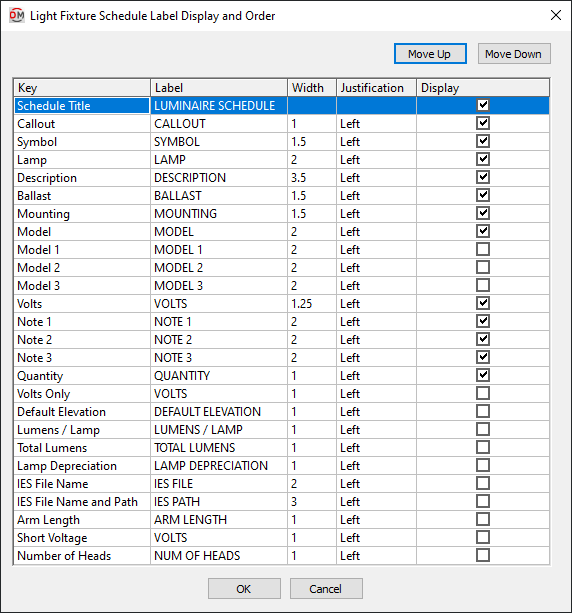
Task: Check the Display box for Total Lumens
Action: 483,447
